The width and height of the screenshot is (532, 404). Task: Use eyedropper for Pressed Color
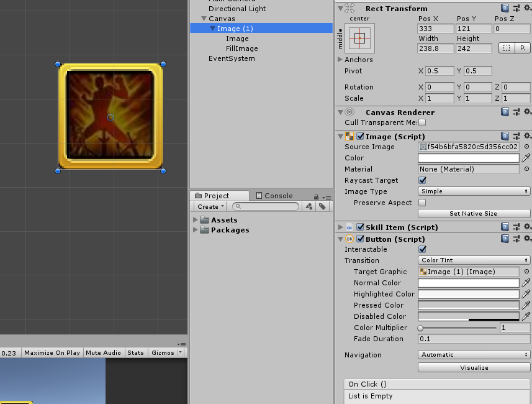click(526, 305)
